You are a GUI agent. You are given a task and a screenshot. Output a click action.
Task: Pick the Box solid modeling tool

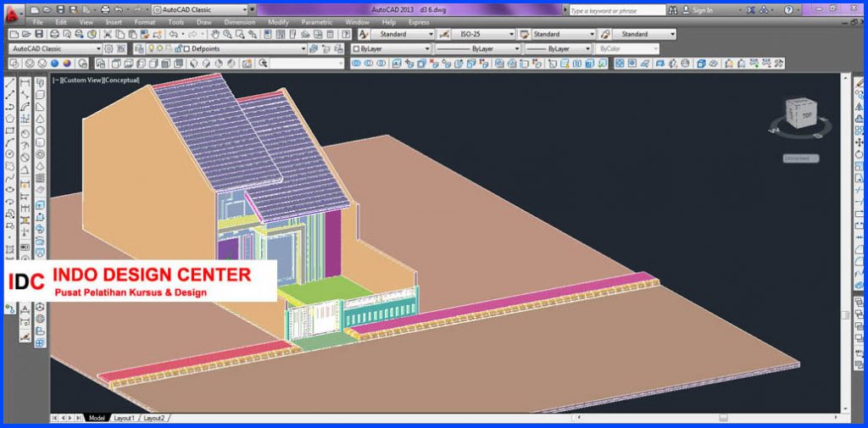click(41, 95)
